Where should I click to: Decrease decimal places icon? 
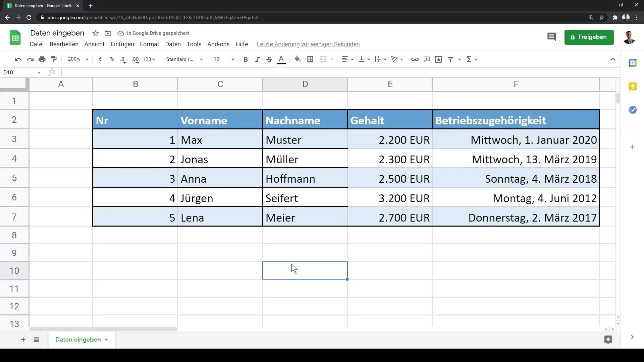[x=123, y=59]
